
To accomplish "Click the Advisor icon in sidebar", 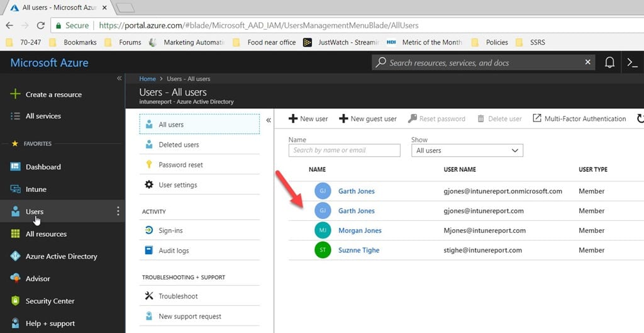I will (15, 278).
